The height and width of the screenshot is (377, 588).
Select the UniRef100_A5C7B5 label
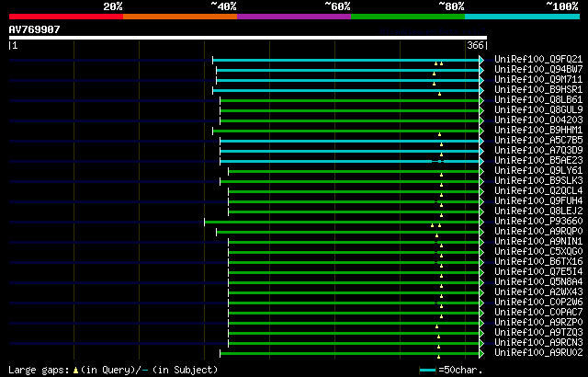[x=538, y=140]
